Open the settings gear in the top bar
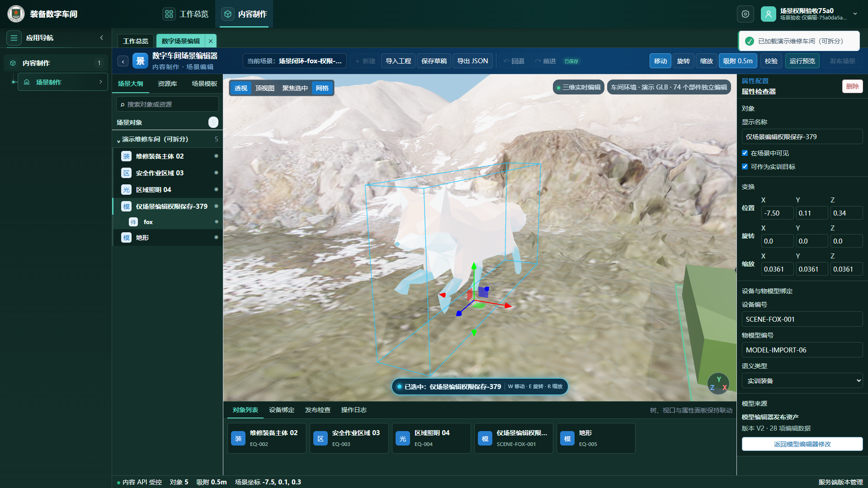This screenshot has height=488, width=868. [745, 14]
